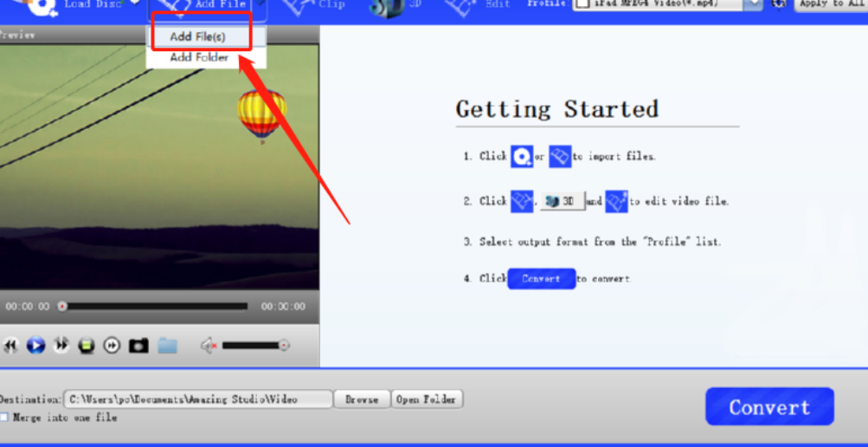Image resolution: width=868 pixels, height=447 pixels.
Task: Adjust the volume slider
Action: tap(256, 346)
